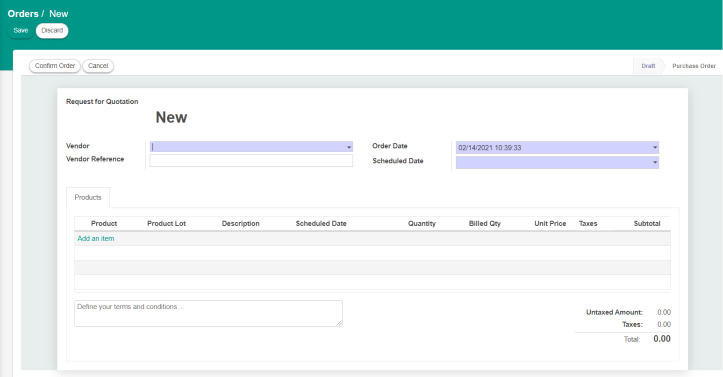Open the Orders breadcrumb link

click(x=23, y=14)
